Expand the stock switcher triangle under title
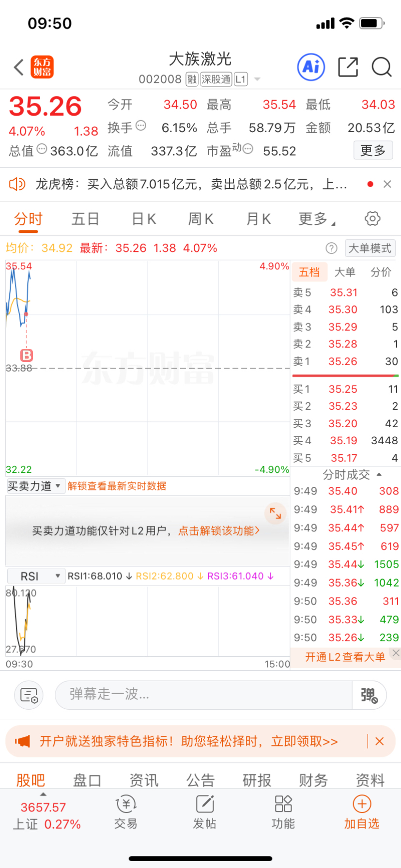The image size is (401, 868). click(257, 79)
